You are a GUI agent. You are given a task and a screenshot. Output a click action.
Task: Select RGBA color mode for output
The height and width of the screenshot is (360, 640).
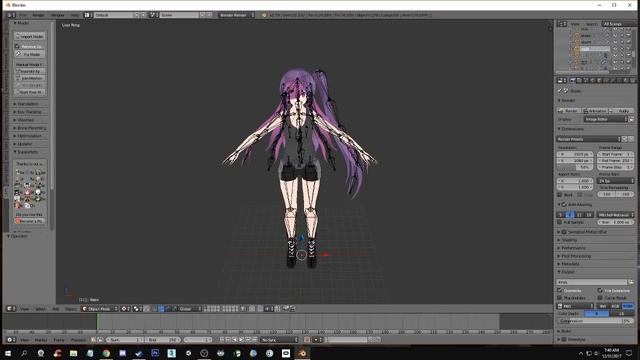pyautogui.click(x=628, y=306)
